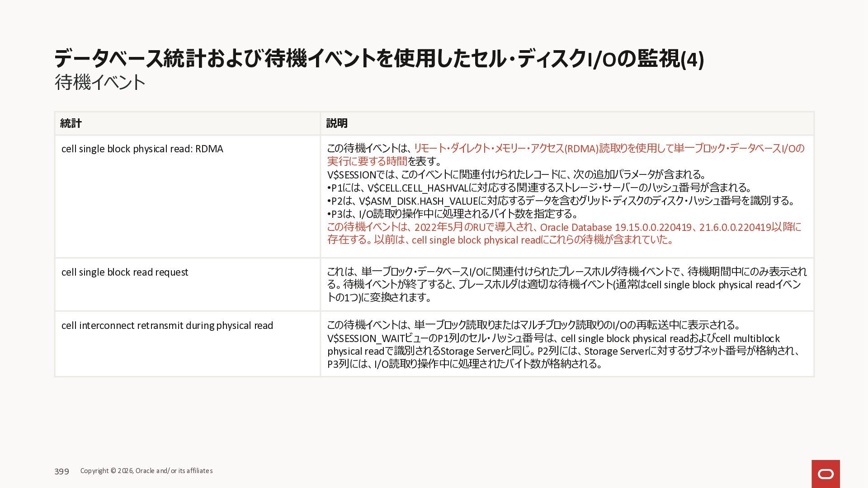Screen dimensions: 868x488
Task: Click the Oracle copyright footer text
Action: (x=146, y=471)
